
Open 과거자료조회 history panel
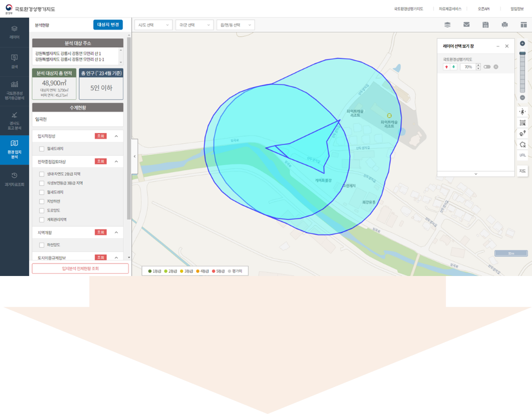pos(15,178)
